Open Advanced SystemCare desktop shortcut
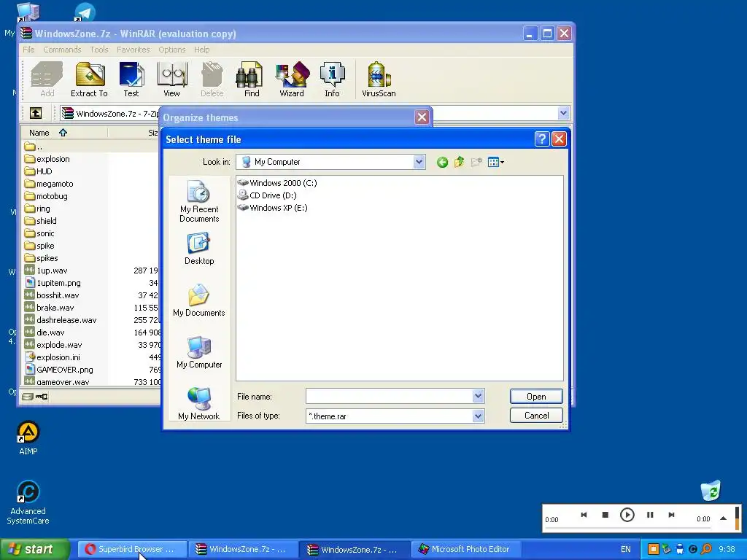The image size is (747, 560). click(x=28, y=503)
